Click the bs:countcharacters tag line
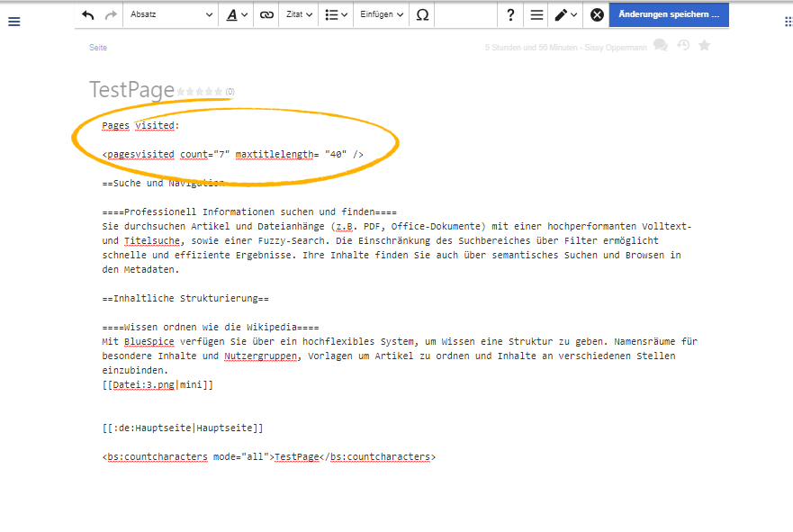 (268, 456)
